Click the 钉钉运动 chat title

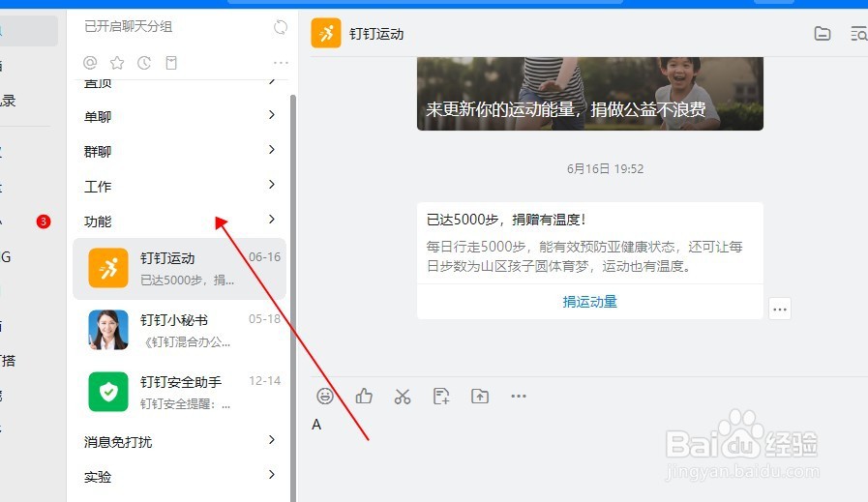(376, 34)
